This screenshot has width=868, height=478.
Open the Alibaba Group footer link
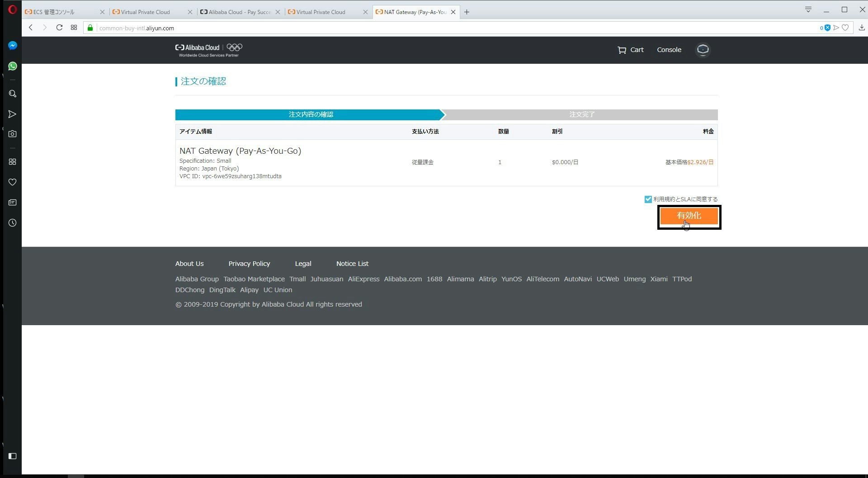(197, 279)
